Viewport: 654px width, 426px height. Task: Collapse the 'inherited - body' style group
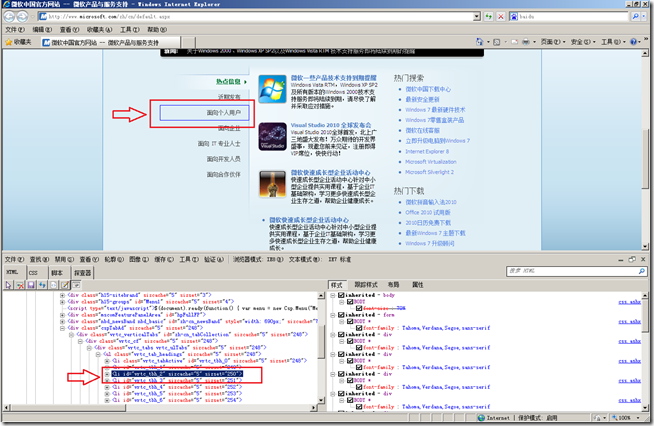click(x=333, y=295)
